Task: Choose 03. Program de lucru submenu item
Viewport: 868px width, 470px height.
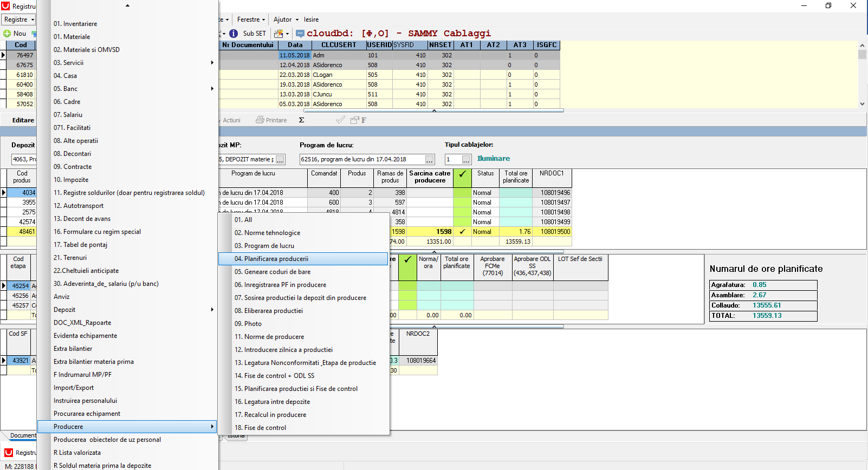Action: pyautogui.click(x=303, y=246)
